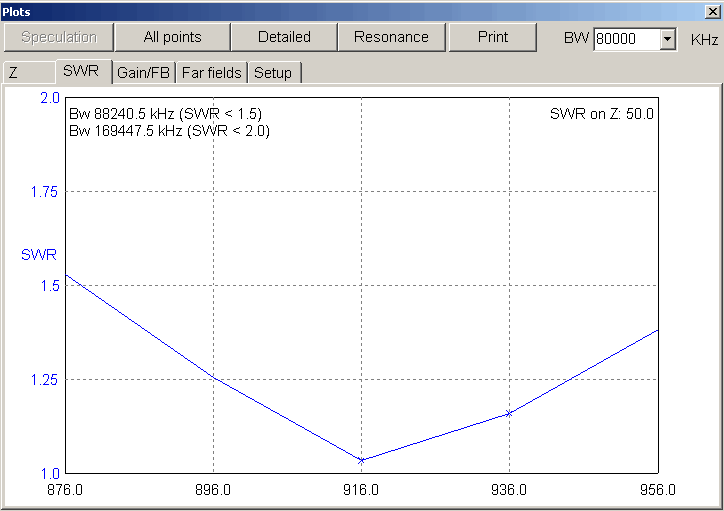Click the 916.0 frequency axis label
Screen dimensions: 724x511
(361, 490)
